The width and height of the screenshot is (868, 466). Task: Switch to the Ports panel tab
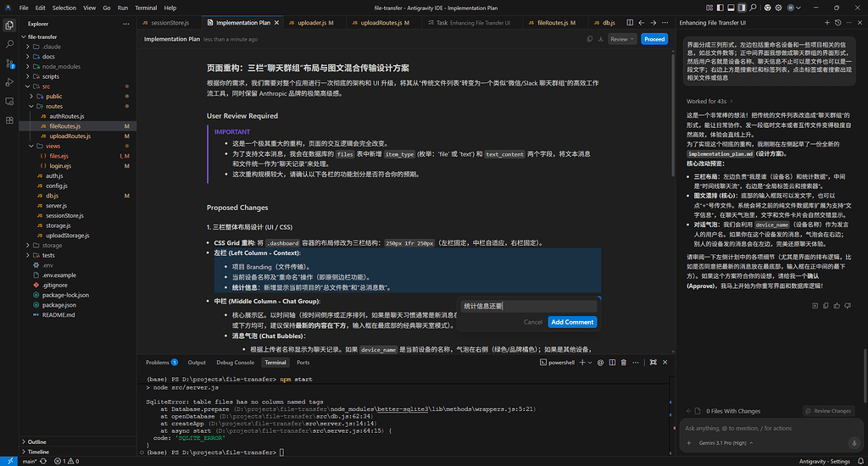(x=303, y=363)
